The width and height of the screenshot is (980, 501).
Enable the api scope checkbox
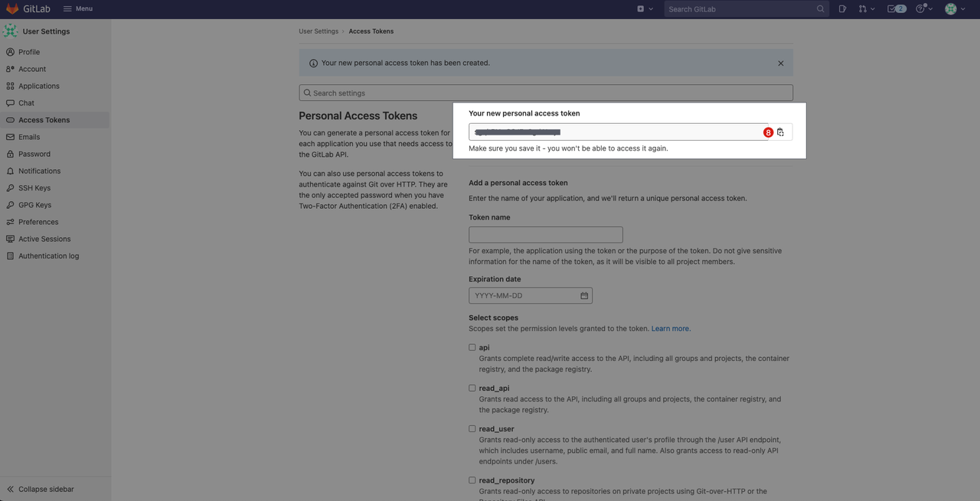point(472,347)
